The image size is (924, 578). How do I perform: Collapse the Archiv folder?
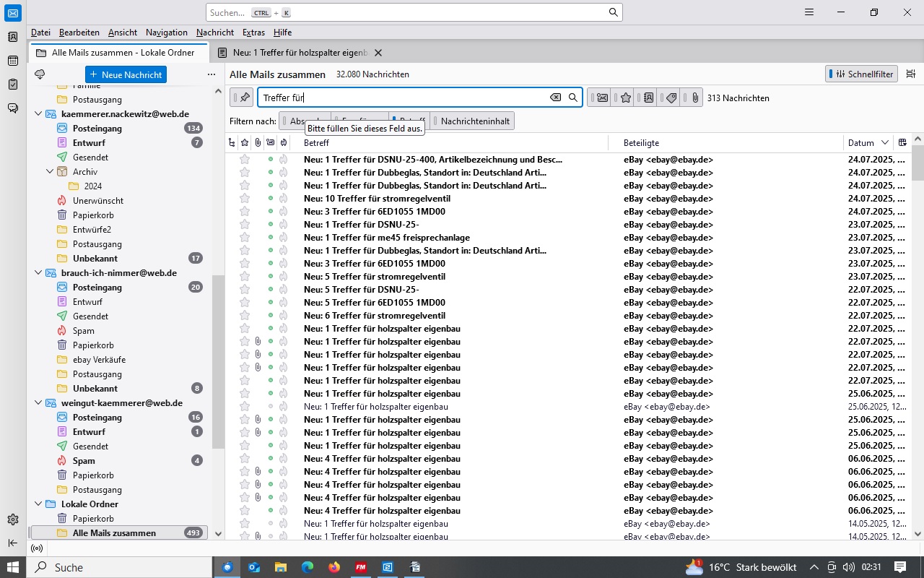[x=50, y=172]
